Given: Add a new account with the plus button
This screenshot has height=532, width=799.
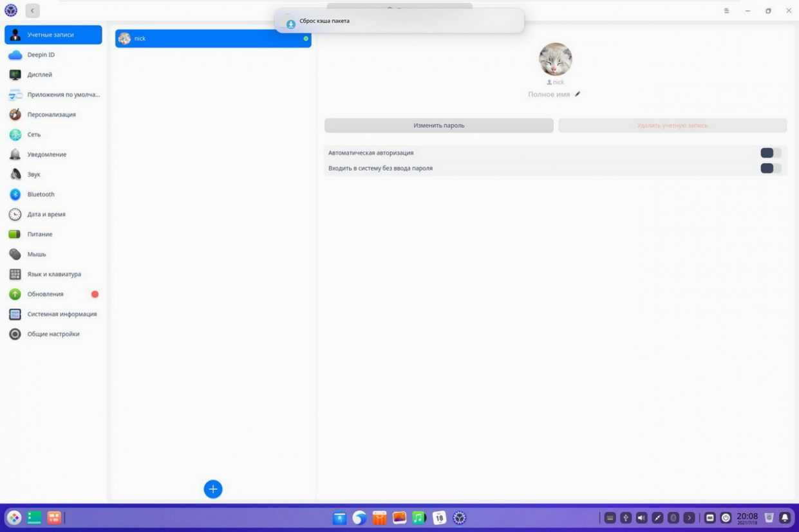Looking at the screenshot, I should 213,489.
